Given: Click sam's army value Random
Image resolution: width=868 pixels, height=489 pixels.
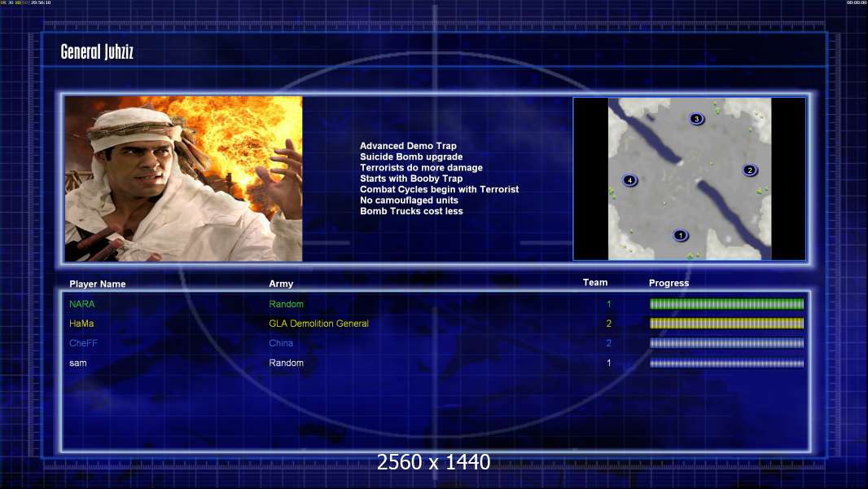Looking at the screenshot, I should (286, 363).
